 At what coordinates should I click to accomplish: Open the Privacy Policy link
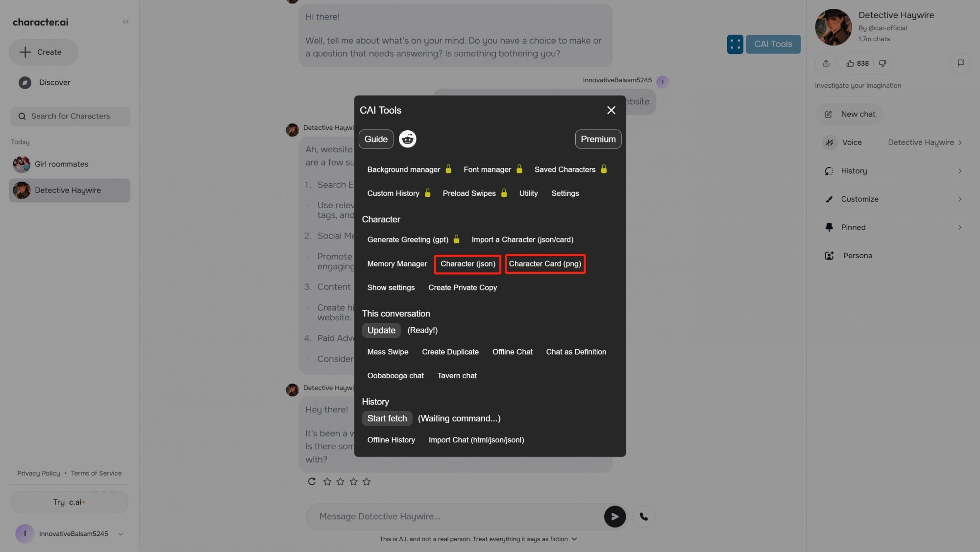[38, 473]
